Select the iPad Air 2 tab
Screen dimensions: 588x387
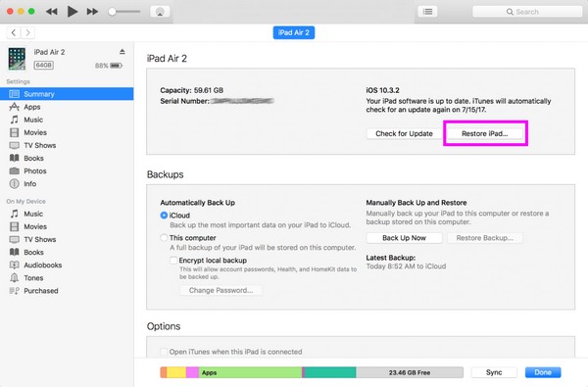coord(294,32)
